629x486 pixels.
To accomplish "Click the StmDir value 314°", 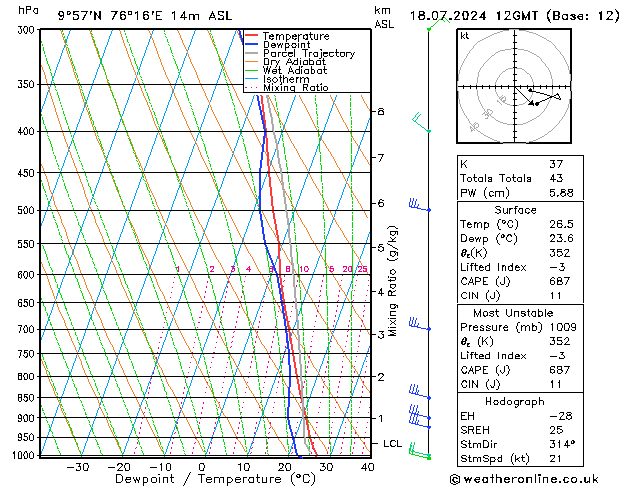I will pyautogui.click(x=562, y=444).
